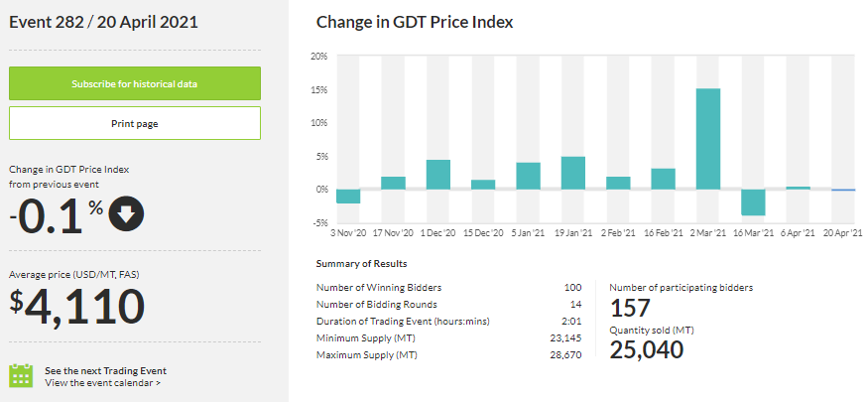Click the down arrow icon beside -0.1%
This screenshot has height=402, width=868.
pyautogui.click(x=126, y=214)
